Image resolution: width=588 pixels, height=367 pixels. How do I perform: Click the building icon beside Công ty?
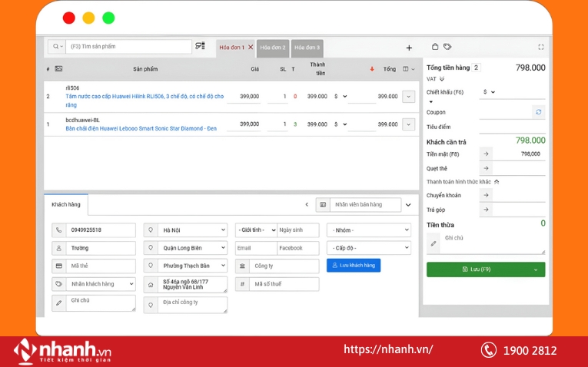coord(242,266)
